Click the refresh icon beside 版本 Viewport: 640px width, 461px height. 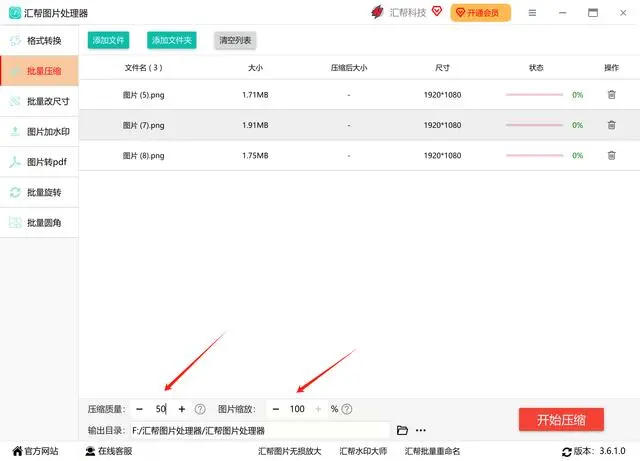(x=567, y=452)
